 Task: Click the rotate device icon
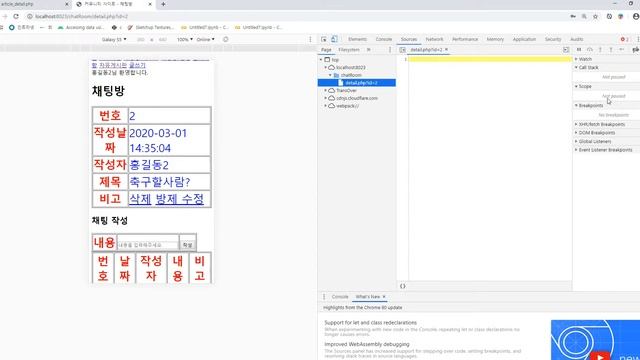click(226, 40)
